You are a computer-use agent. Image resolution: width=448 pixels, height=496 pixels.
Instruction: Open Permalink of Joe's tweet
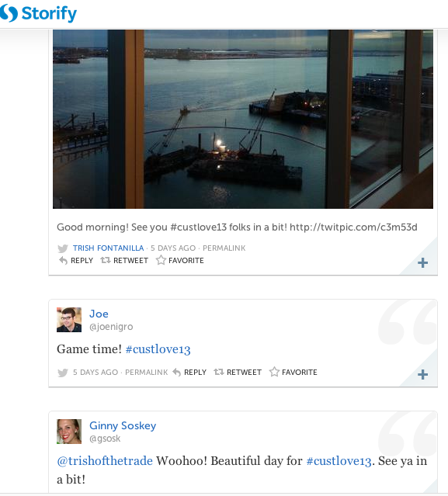point(147,373)
